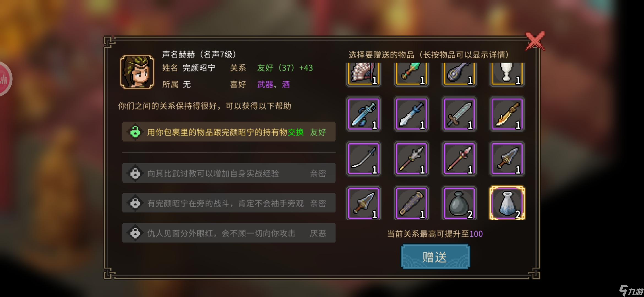The height and width of the screenshot is (297, 644).
Task: Select the dark gray wine jar
Action: pos(459,203)
